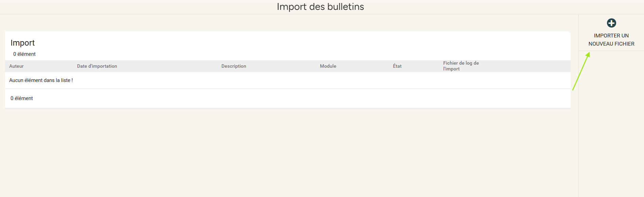Click the IMPORTER UN NOUVEAU FICHIER label
This screenshot has height=197, width=644.
(x=611, y=40)
